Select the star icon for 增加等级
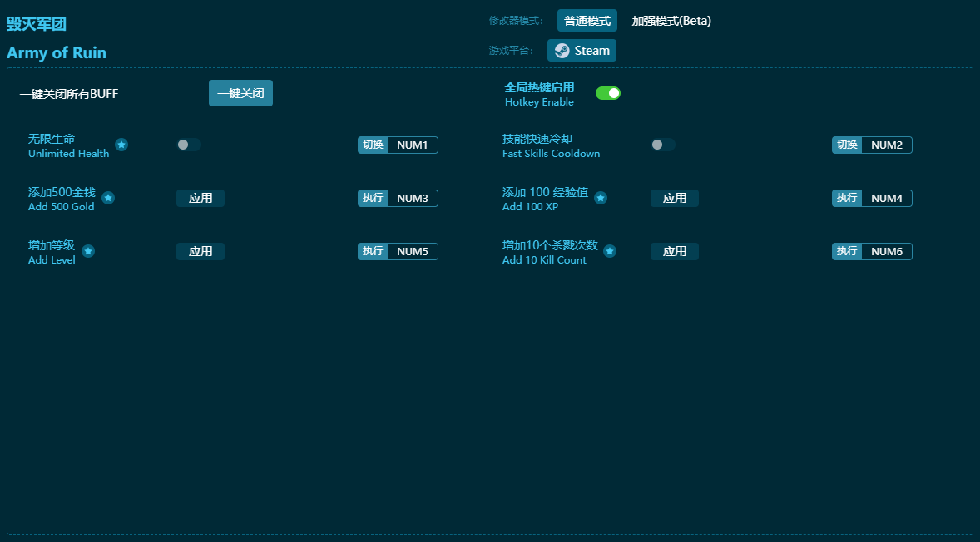This screenshot has width=980, height=542. click(x=88, y=250)
